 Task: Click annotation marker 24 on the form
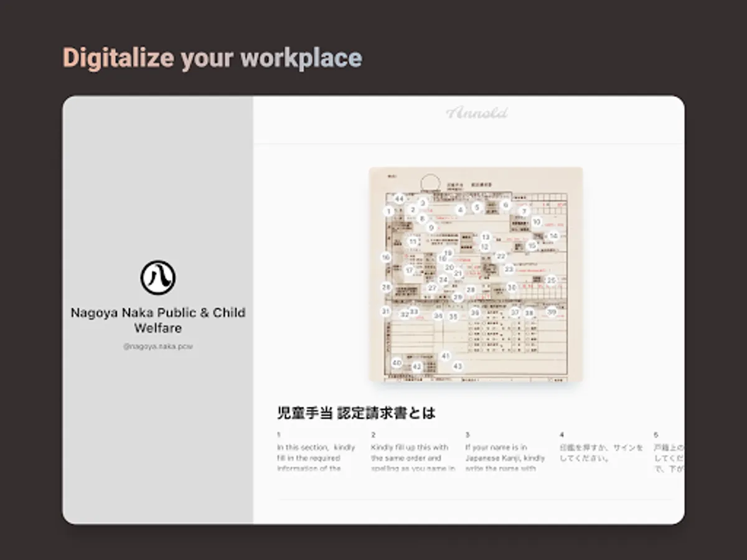coord(443,280)
